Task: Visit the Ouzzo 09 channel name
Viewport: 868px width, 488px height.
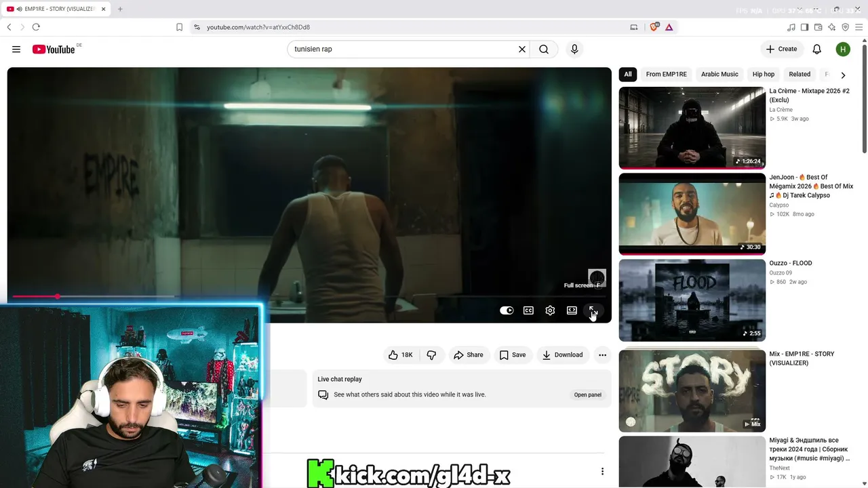Action: pos(781,272)
